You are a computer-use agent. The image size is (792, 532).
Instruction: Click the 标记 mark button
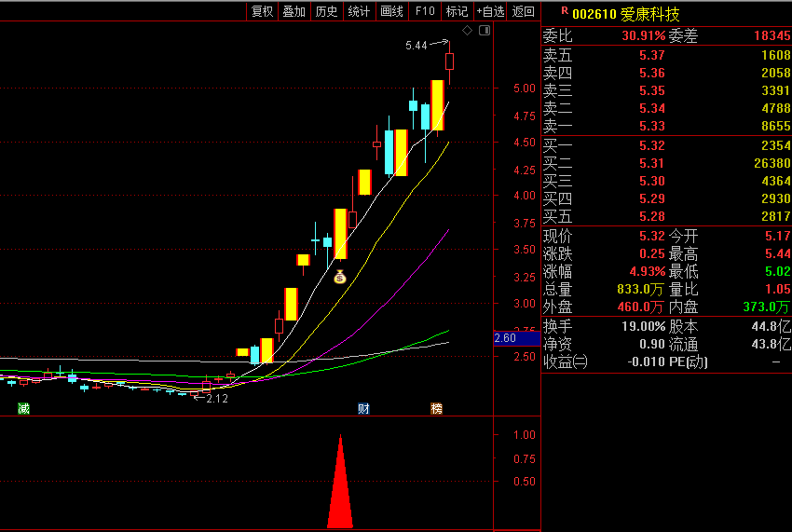457,11
